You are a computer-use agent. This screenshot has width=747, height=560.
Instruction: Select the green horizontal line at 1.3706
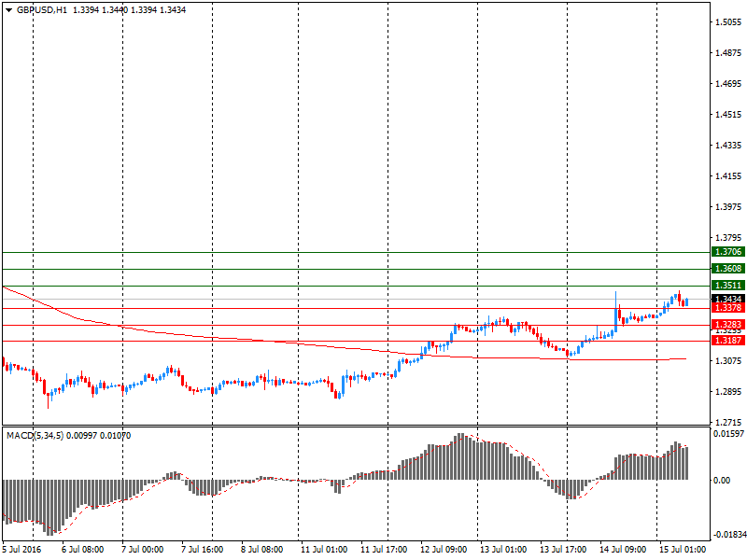(x=356, y=252)
